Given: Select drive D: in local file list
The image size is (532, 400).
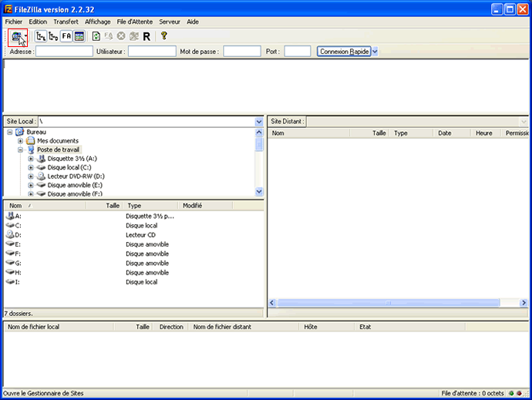Looking at the screenshot, I should coord(18,235).
